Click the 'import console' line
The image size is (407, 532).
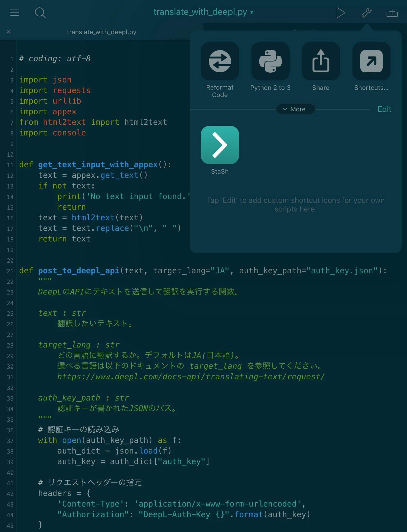(x=52, y=133)
